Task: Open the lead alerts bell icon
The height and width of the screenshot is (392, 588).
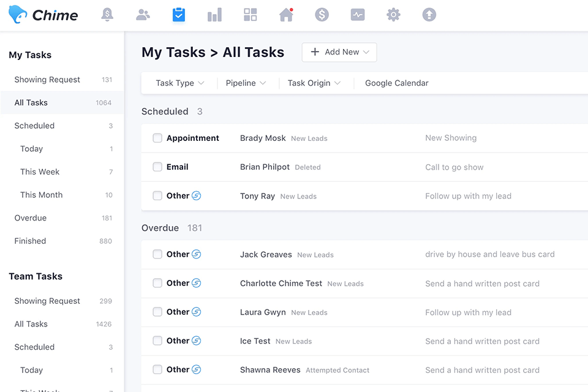Action: (x=107, y=15)
